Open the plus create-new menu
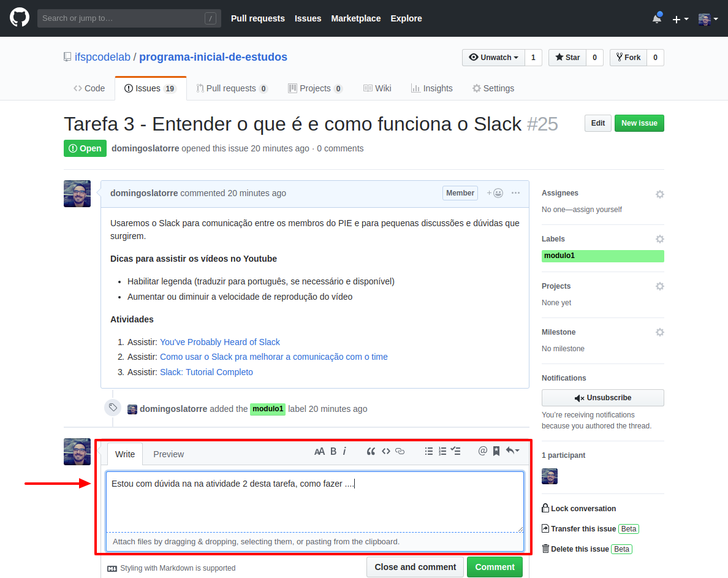Viewport: 728px width, 578px height. pos(680,19)
